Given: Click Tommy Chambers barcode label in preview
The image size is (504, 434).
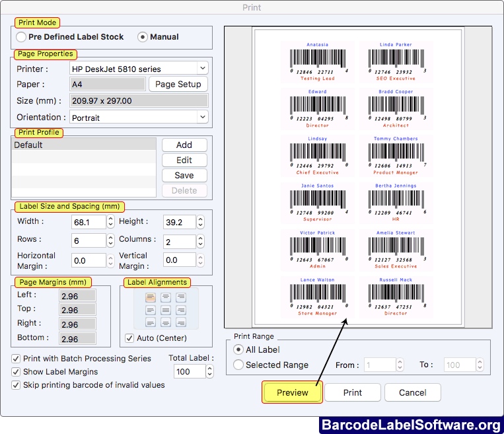Looking at the screenshot, I should pyautogui.click(x=396, y=156).
